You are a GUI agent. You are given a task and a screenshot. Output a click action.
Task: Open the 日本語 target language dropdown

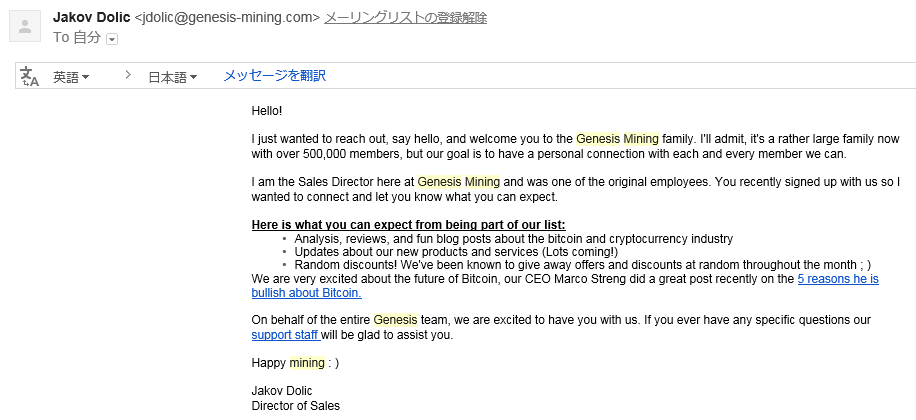pos(172,77)
